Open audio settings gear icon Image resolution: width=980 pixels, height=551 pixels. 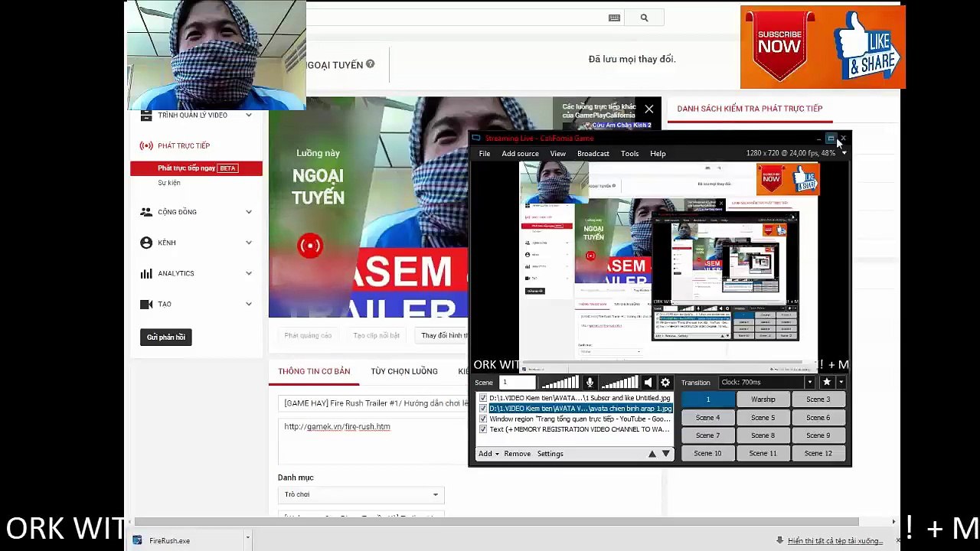(665, 383)
